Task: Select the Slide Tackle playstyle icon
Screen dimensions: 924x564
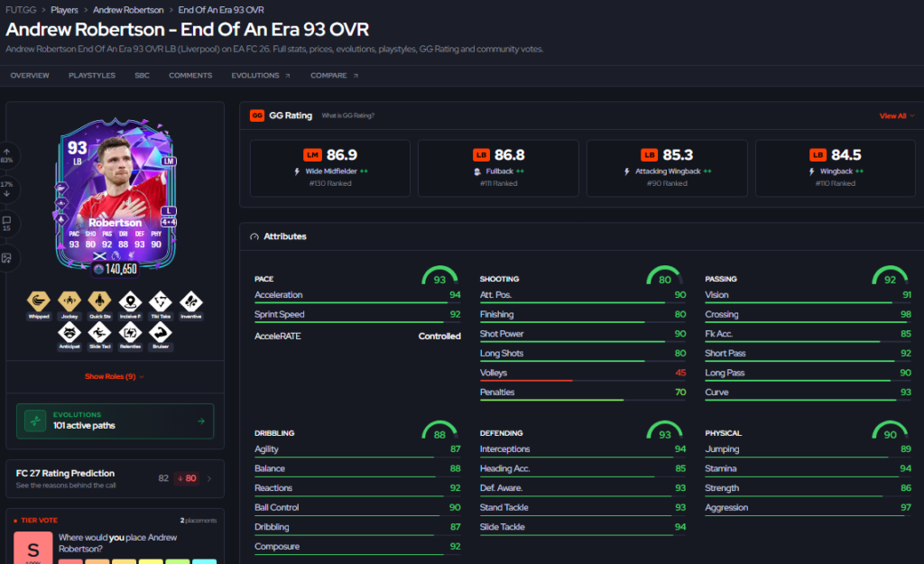Action: [x=99, y=332]
